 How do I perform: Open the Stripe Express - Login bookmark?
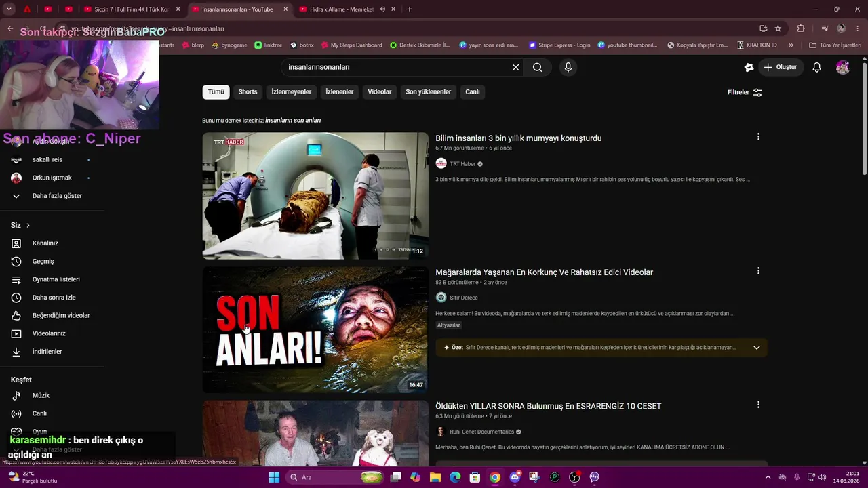[559, 45]
